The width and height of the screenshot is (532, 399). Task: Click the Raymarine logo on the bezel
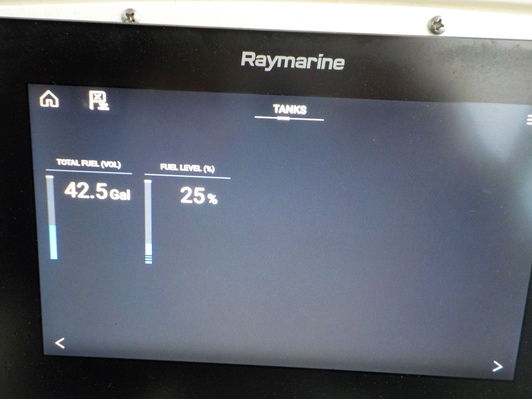(293, 62)
